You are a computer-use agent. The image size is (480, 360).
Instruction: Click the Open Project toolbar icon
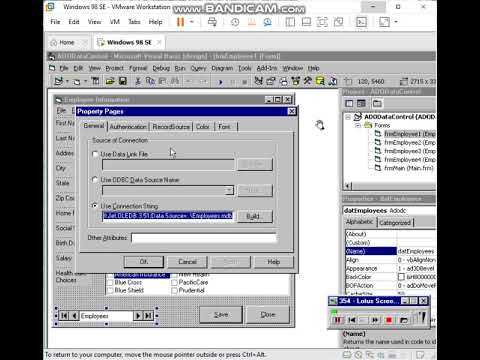pos(110,81)
